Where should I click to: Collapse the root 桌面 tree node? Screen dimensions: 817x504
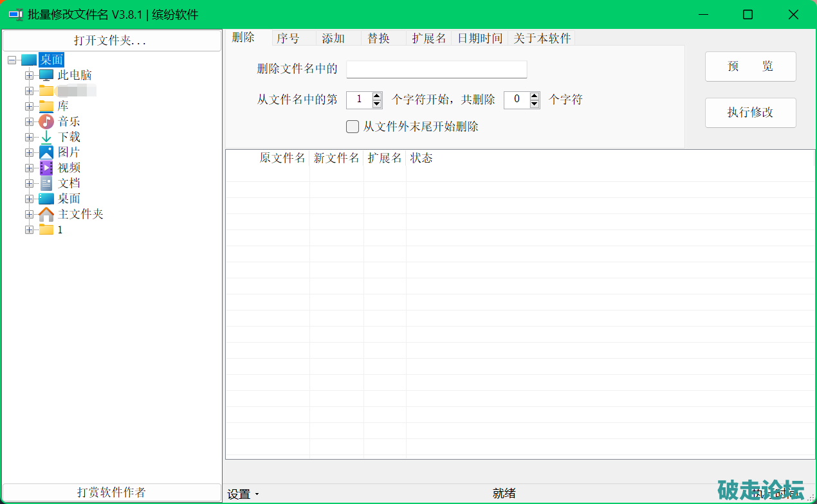point(12,60)
